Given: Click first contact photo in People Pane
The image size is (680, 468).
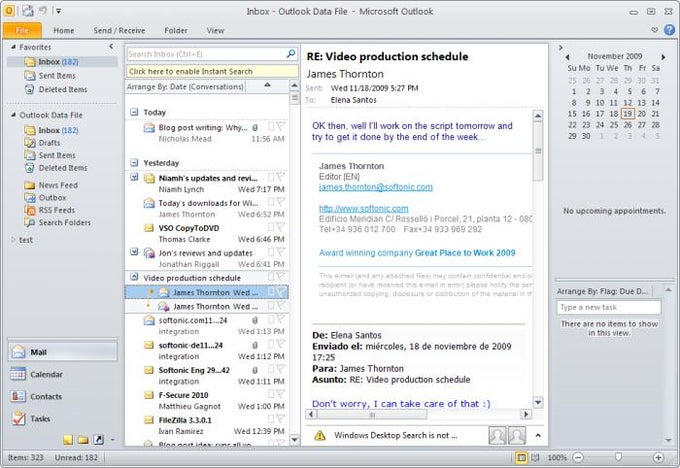Looking at the screenshot, I should pos(497,435).
